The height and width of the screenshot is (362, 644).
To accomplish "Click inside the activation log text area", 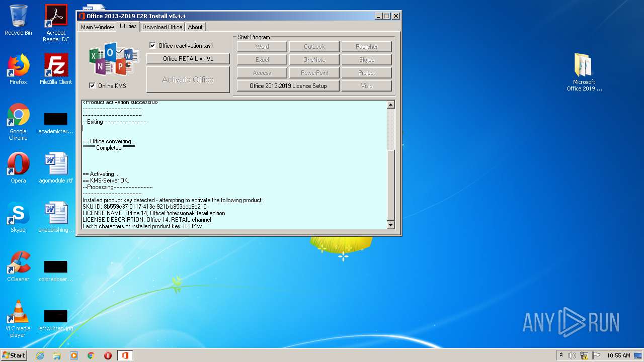I will 234,165.
